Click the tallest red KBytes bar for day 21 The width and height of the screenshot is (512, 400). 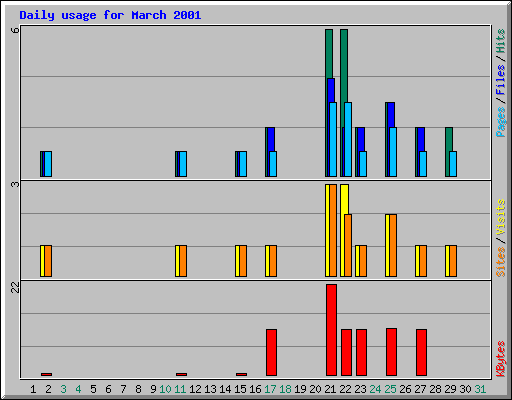331,330
